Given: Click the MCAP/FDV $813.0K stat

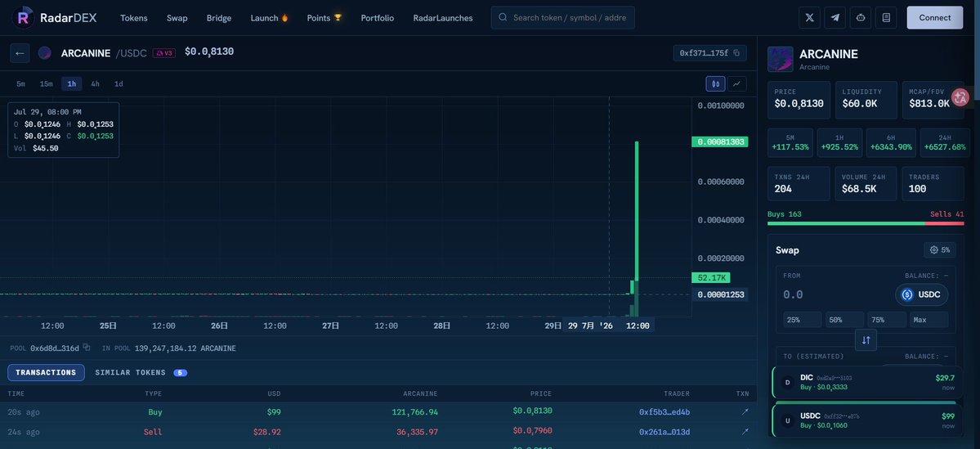Looking at the screenshot, I should [933, 100].
